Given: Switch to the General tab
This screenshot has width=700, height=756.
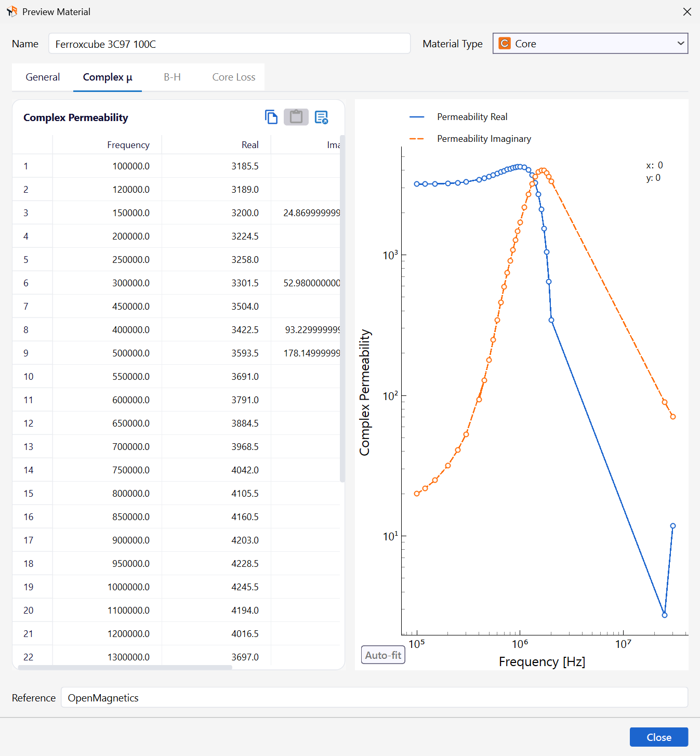Looking at the screenshot, I should point(43,77).
